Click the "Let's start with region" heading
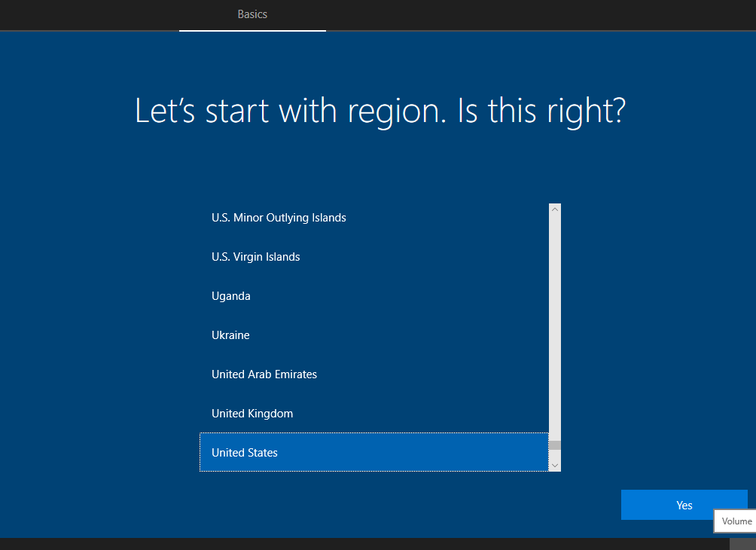Screen dimensions: 756x550 coord(380,111)
